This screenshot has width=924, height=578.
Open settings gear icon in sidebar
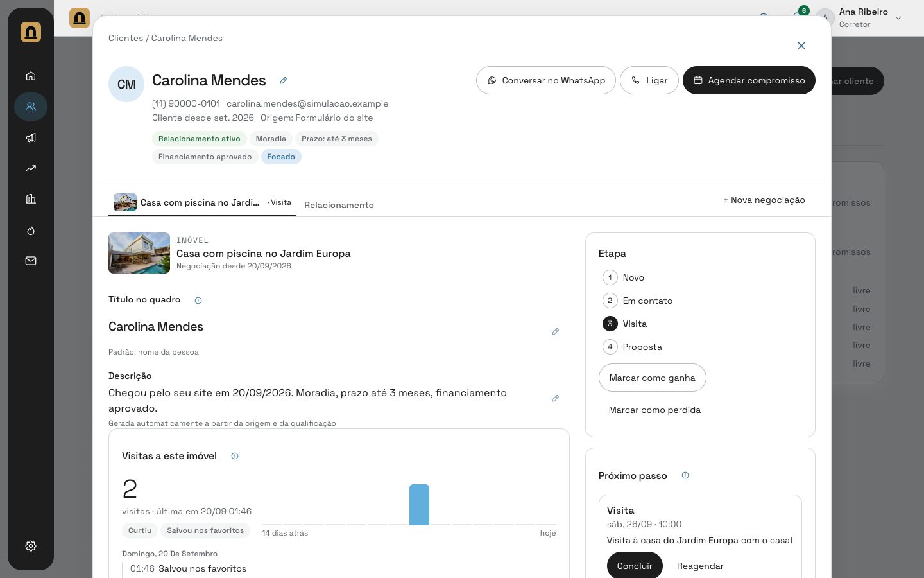click(x=31, y=546)
